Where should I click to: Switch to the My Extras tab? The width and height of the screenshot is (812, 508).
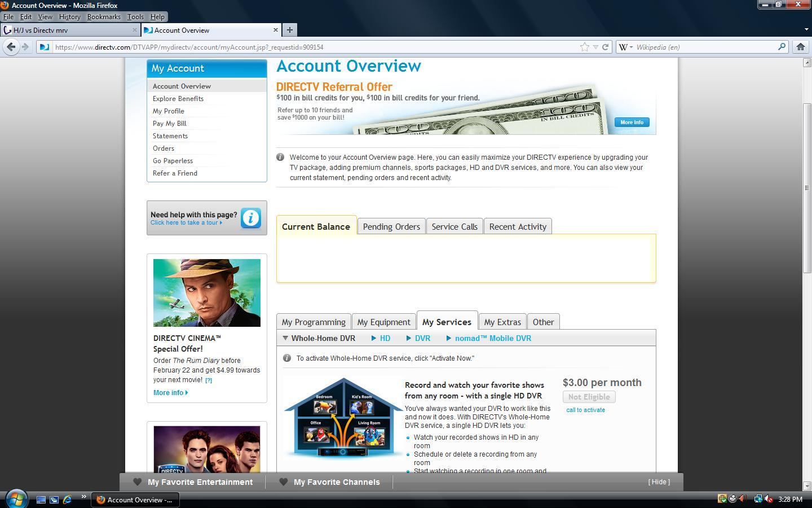502,322
